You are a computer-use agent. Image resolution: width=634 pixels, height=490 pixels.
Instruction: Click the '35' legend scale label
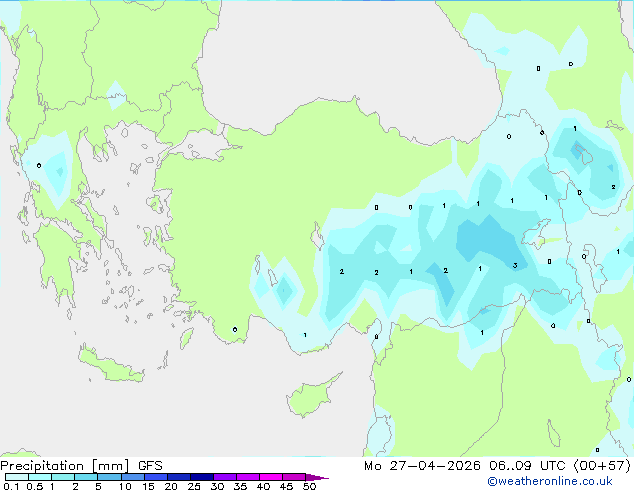240,486
